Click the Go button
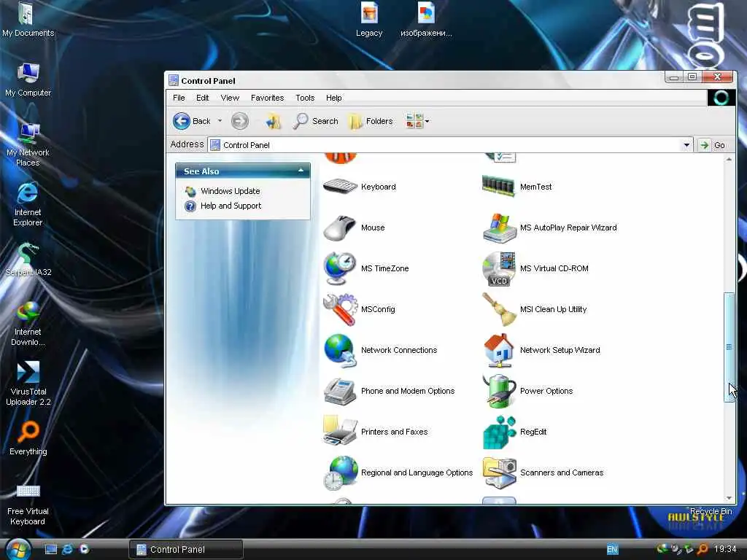 (x=713, y=145)
